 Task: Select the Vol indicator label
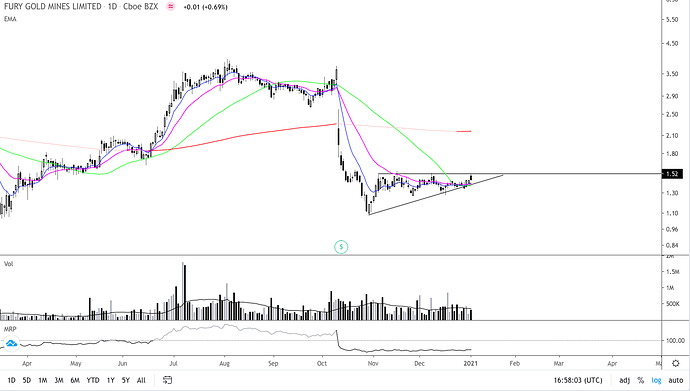9,264
